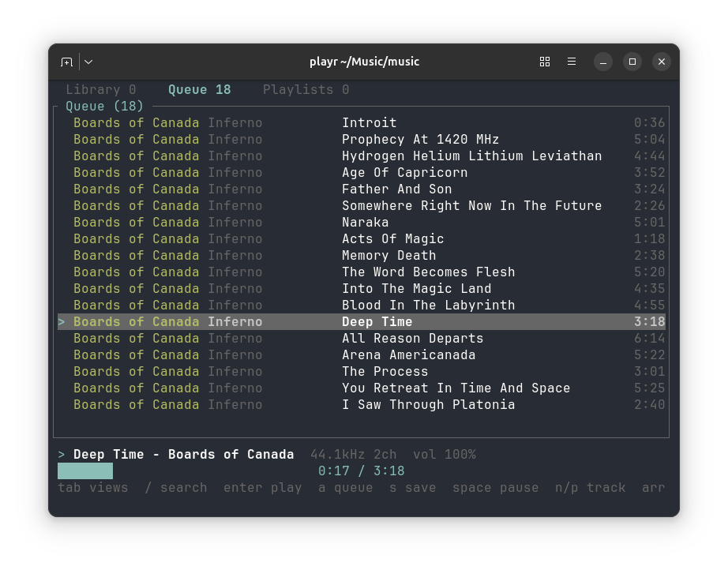Select the Introit track row
The height and width of the screenshot is (570, 728).
[361, 122]
